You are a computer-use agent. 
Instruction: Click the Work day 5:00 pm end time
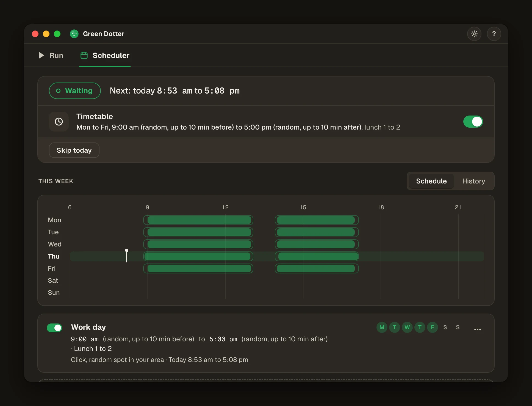223,339
